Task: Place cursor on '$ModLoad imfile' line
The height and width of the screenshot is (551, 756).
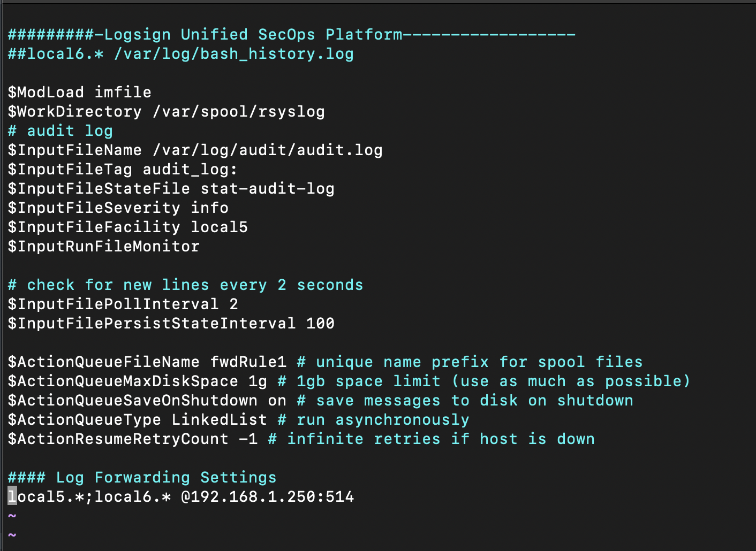Action: [x=79, y=93]
